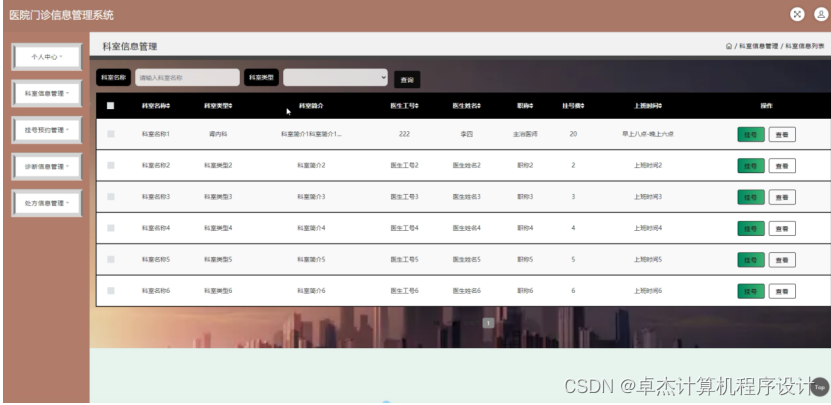Viewport: 831px width, 405px height.
Task: Click 挂号 button for 科室名称4 row
Action: (x=750, y=228)
